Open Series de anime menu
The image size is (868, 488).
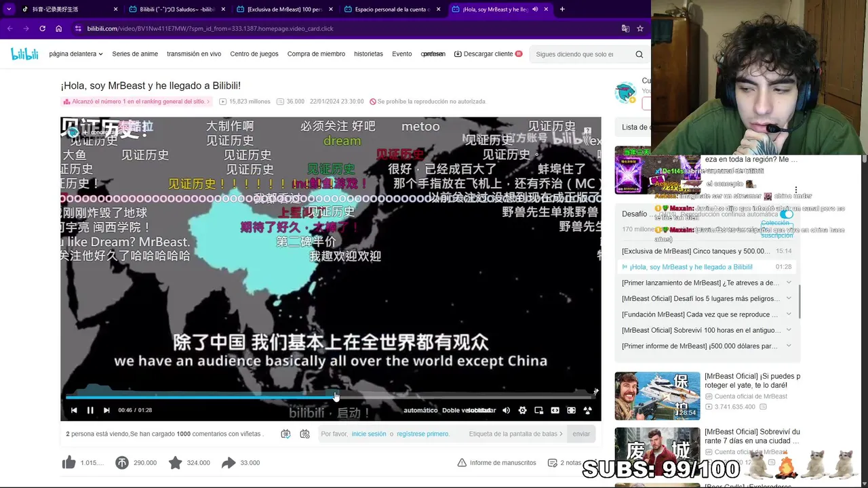pyautogui.click(x=135, y=54)
